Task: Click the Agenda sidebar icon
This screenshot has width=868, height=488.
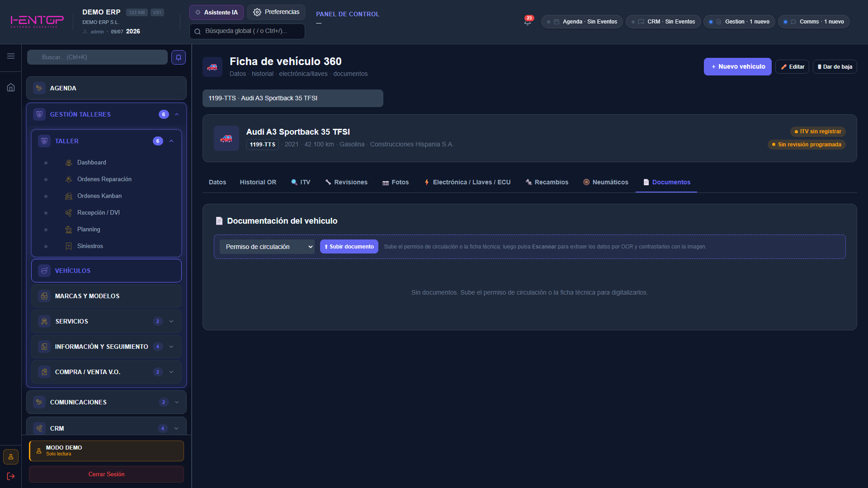Action: tap(39, 88)
